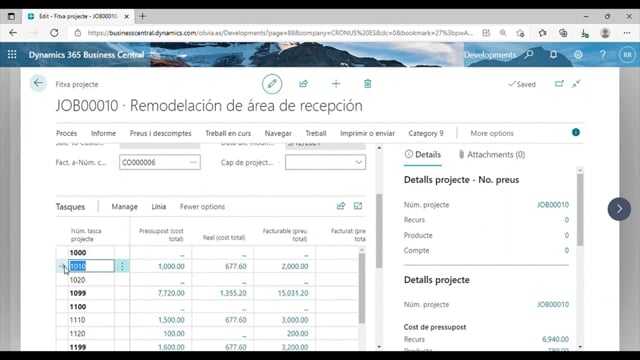Expand the Cap de projecte dropdown

(358, 162)
